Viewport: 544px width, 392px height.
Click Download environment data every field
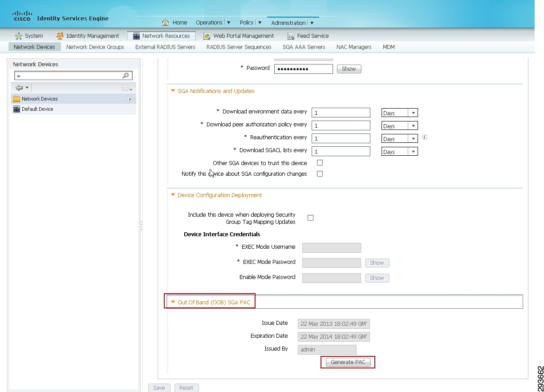(x=341, y=113)
